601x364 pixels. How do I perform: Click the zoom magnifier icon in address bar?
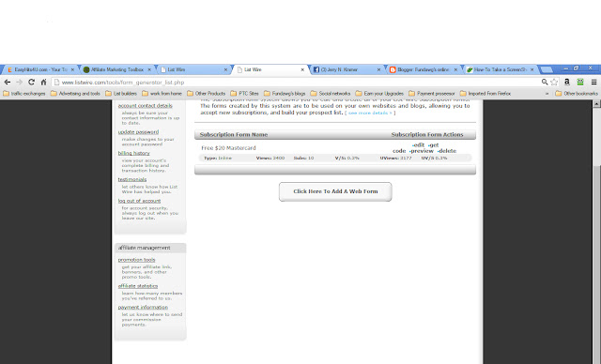coord(545,82)
